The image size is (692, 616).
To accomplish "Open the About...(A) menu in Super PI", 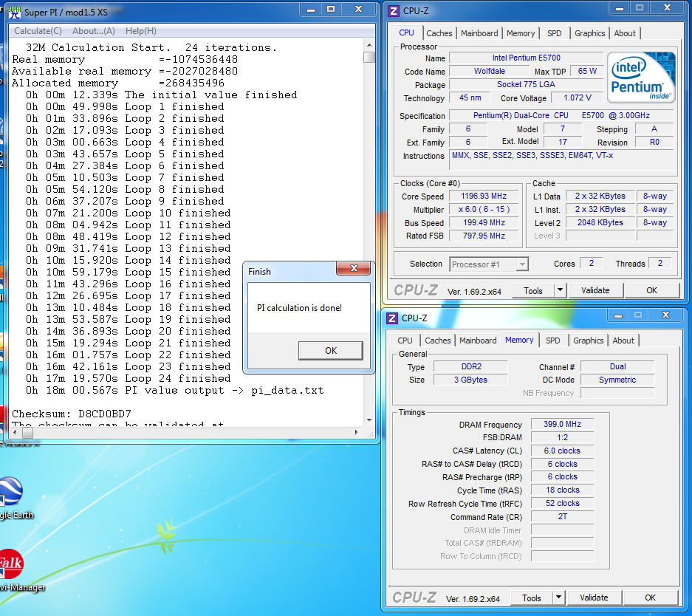I will [x=94, y=31].
